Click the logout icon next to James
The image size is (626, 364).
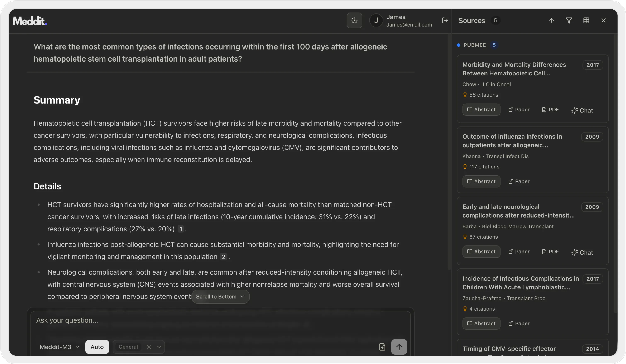445,20
